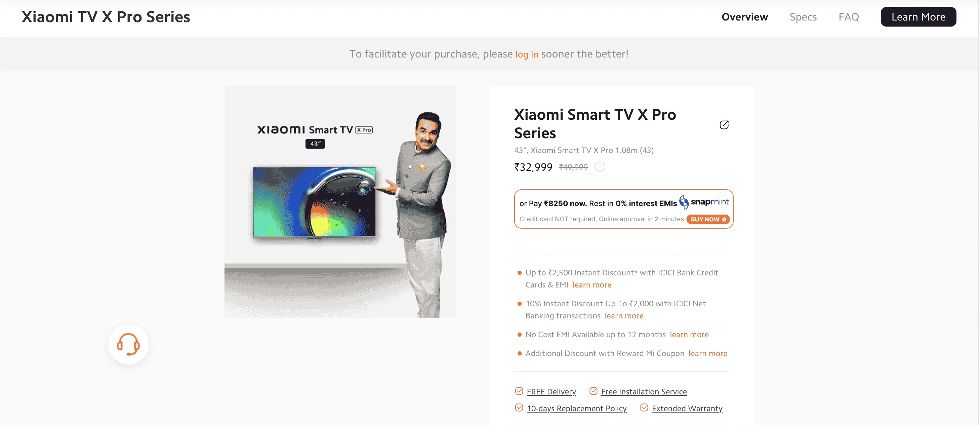980x425 pixels.
Task: Switch to the Specs tab
Action: click(x=803, y=17)
